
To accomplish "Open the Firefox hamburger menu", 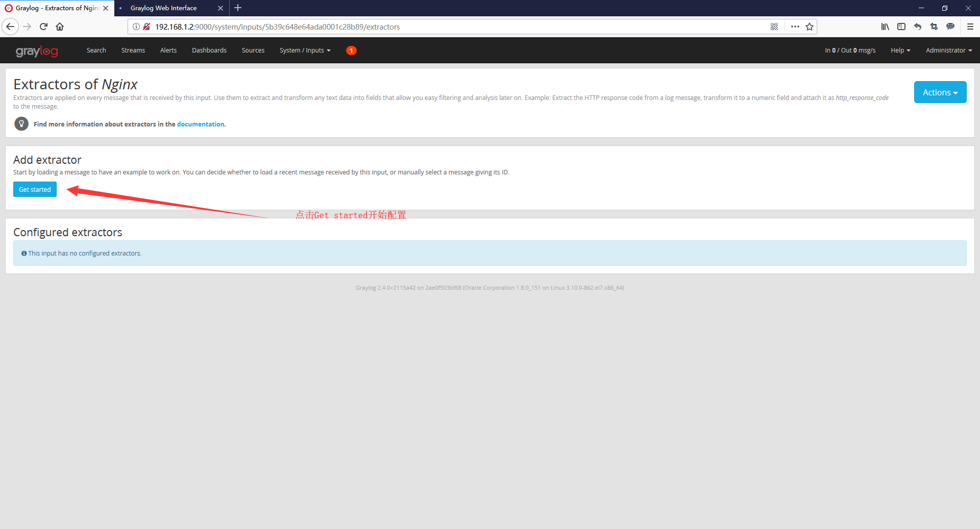I will coord(970,27).
